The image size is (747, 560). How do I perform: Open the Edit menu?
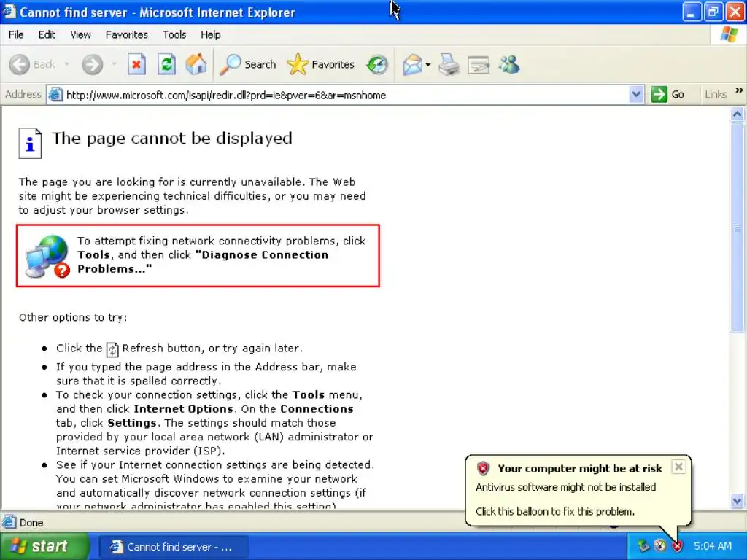coord(47,35)
